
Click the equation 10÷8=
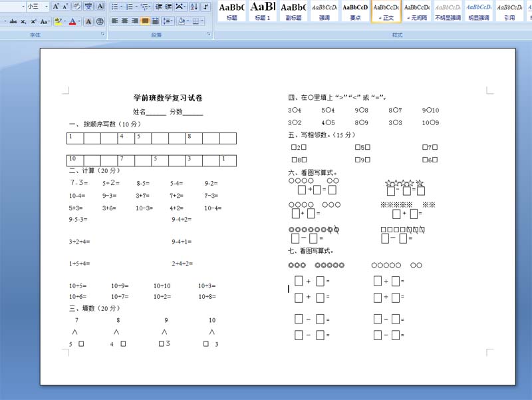tap(207, 296)
